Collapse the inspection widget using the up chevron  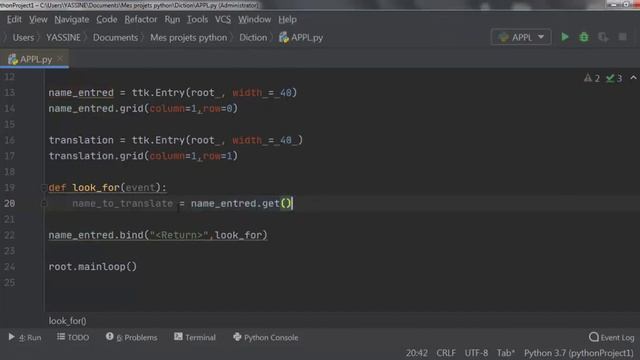click(633, 78)
